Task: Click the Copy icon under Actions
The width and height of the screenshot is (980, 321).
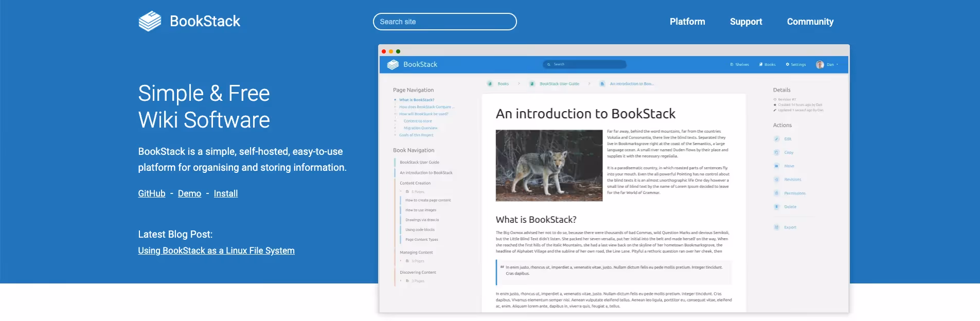Action: tap(777, 152)
